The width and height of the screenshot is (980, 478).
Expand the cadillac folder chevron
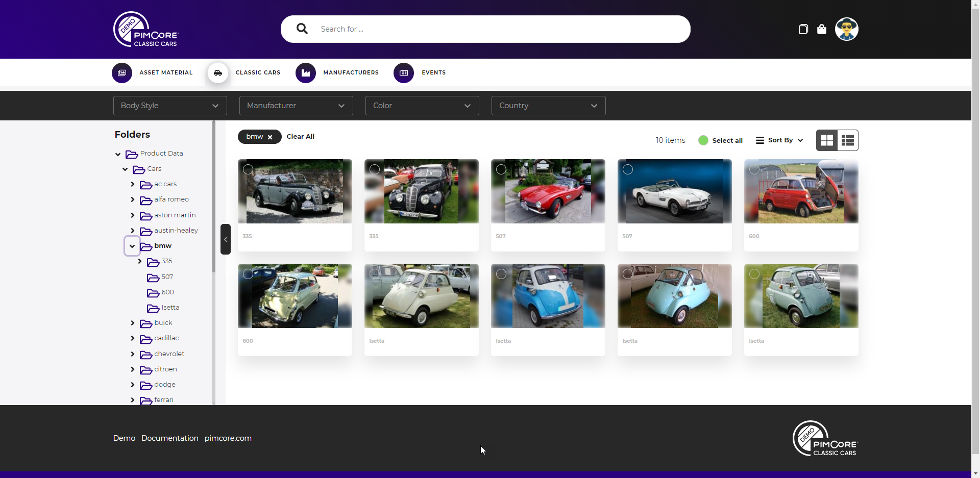click(133, 338)
